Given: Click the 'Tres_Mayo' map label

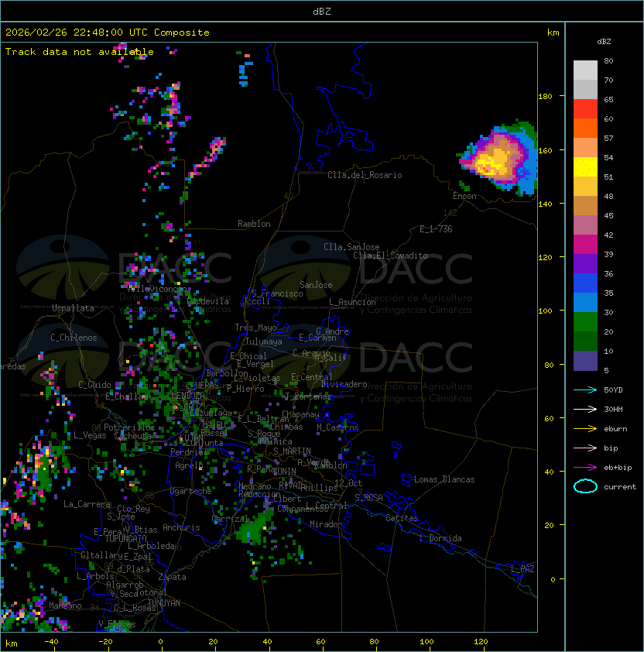Looking at the screenshot, I should click(x=255, y=328).
